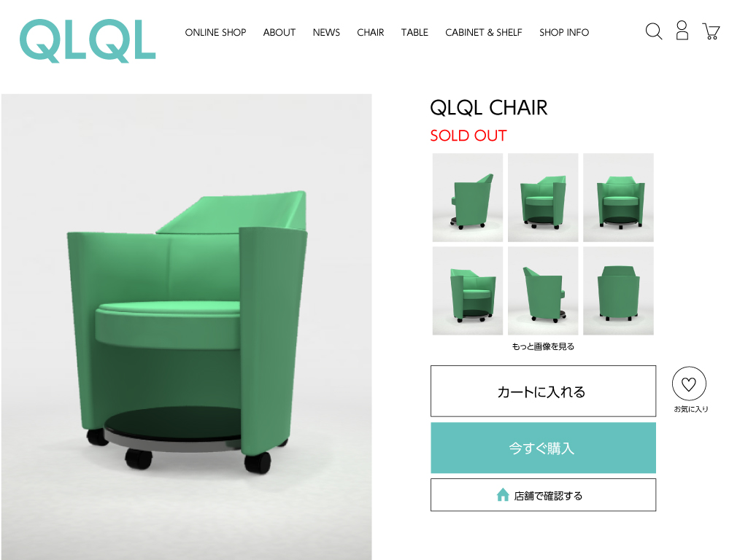Go to SHOP INFO page
748x560 pixels.
(x=564, y=32)
